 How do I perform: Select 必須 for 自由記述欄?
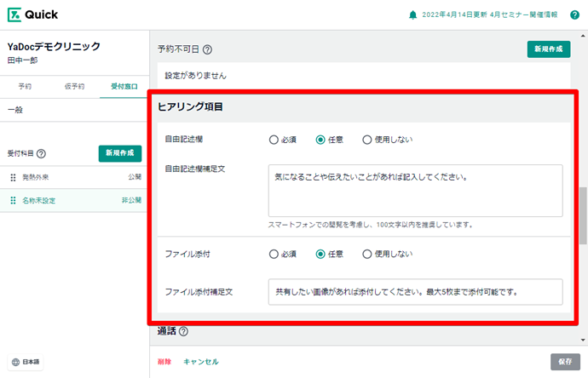point(274,140)
